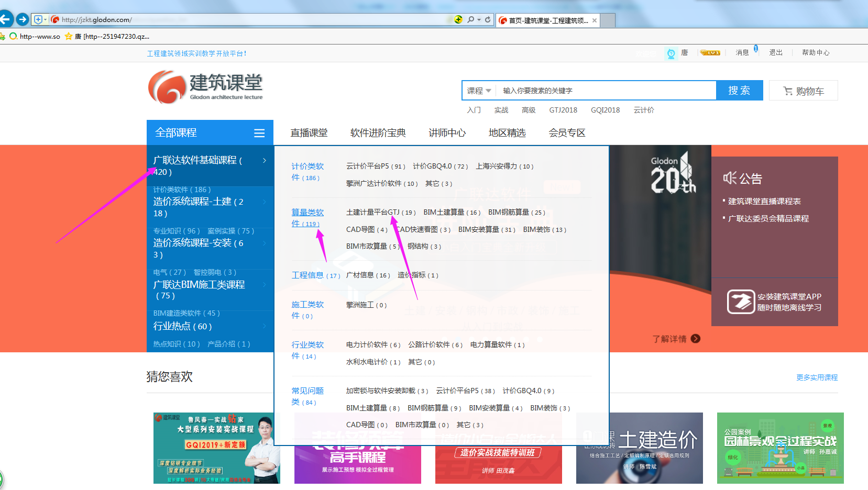The width and height of the screenshot is (868, 490).
Task: Open the http--www.so favorites bookmark
Action: tap(35, 36)
